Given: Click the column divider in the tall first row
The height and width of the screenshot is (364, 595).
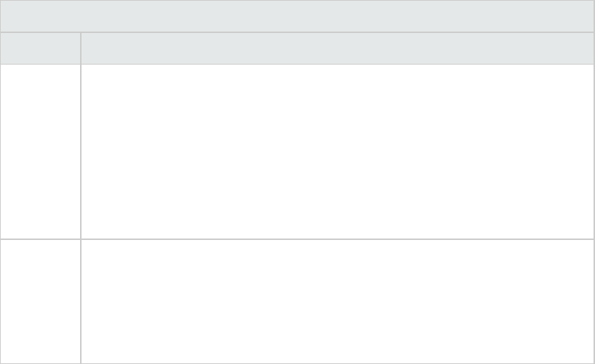Looking at the screenshot, I should 81,151.
